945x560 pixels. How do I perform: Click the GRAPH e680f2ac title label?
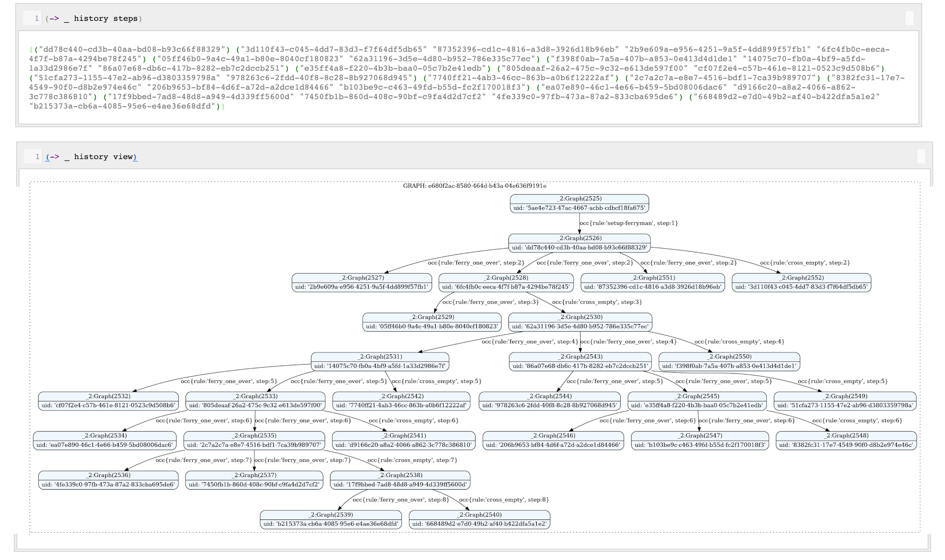[474, 186]
